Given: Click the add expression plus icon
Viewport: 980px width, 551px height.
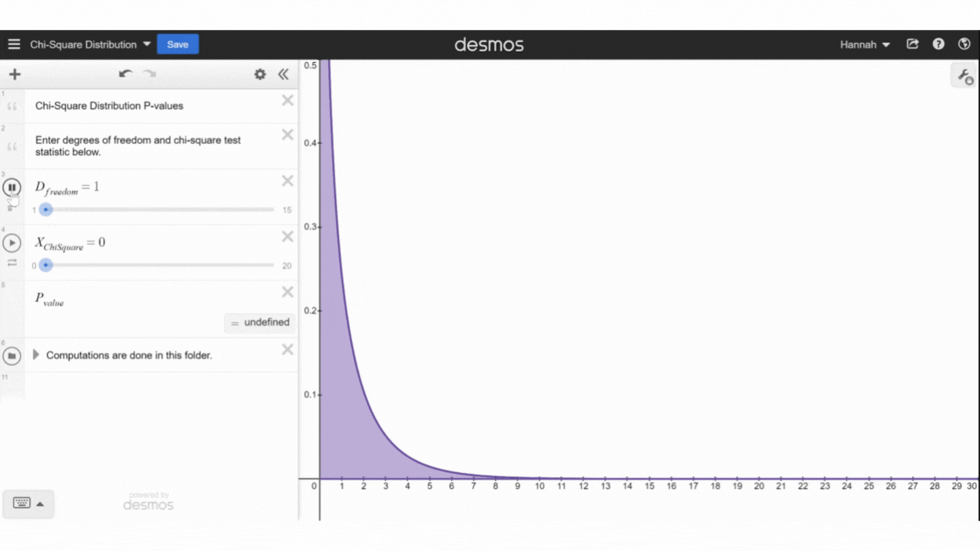Looking at the screenshot, I should (14, 74).
